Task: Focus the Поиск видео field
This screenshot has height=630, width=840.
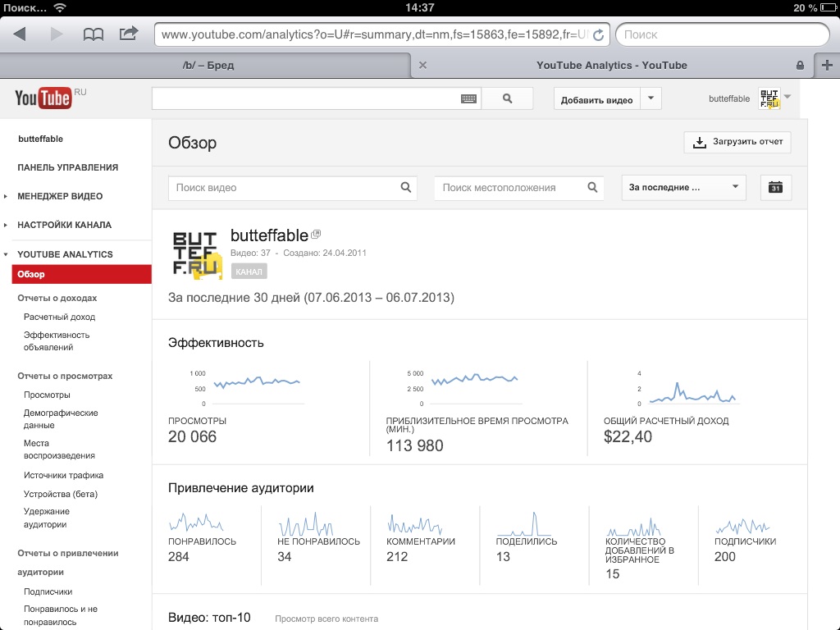Action: 293,188
